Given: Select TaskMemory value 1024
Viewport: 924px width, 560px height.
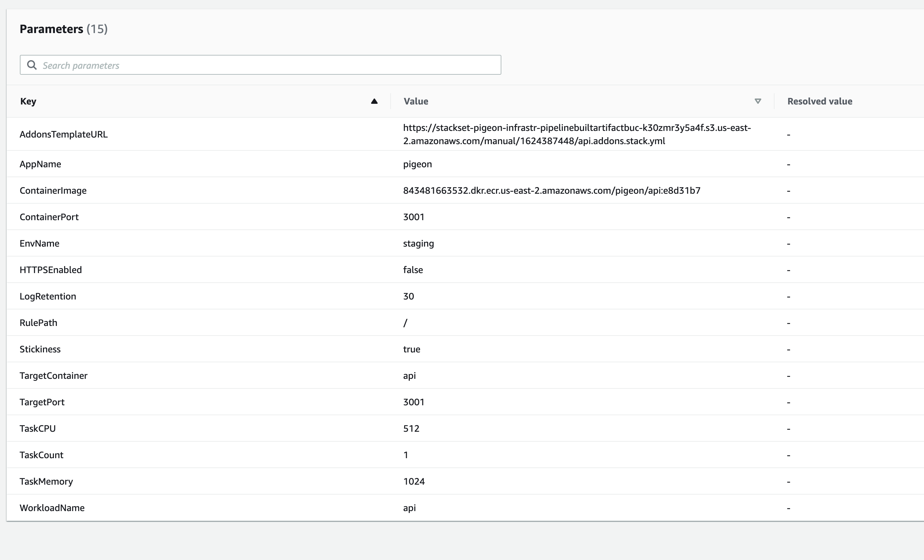Looking at the screenshot, I should click(x=414, y=481).
